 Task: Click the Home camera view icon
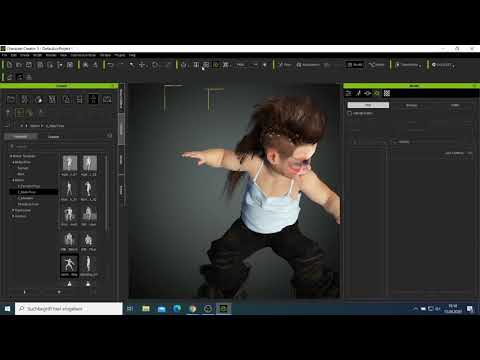pos(184,65)
